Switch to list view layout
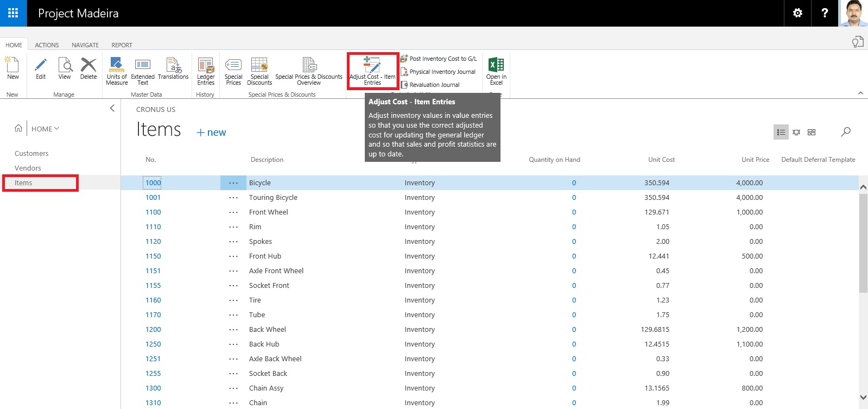The image size is (868, 409). pos(781,132)
